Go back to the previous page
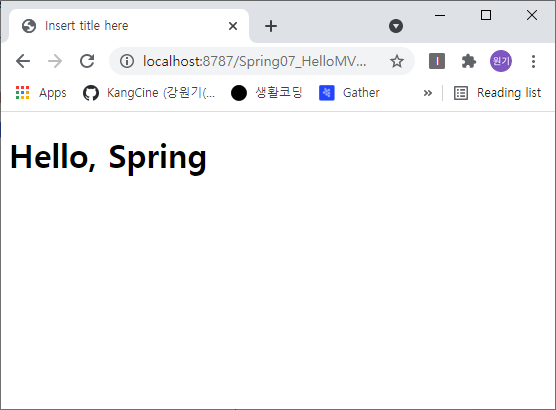 tap(23, 61)
